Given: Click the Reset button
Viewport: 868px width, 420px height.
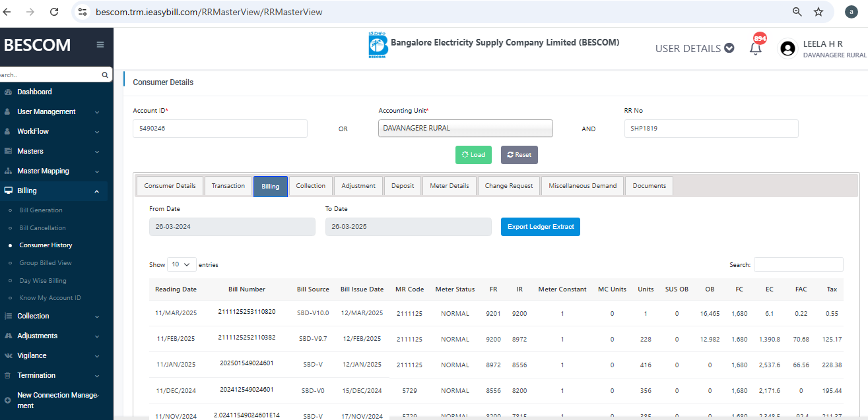Looking at the screenshot, I should 519,155.
